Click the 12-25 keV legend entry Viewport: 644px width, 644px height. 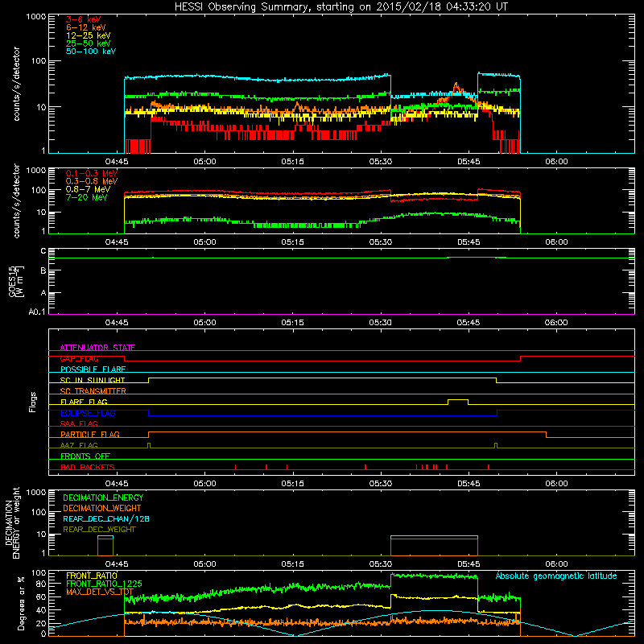point(89,35)
